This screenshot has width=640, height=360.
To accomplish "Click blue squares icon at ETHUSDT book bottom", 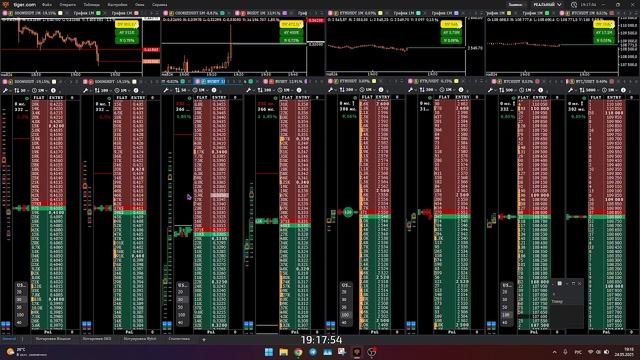I will pyautogui.click(x=331, y=325).
